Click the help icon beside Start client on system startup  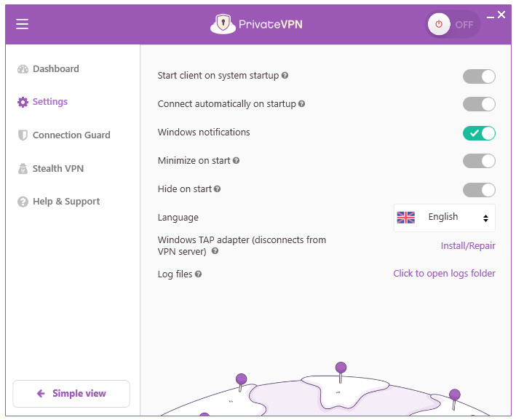(x=285, y=76)
